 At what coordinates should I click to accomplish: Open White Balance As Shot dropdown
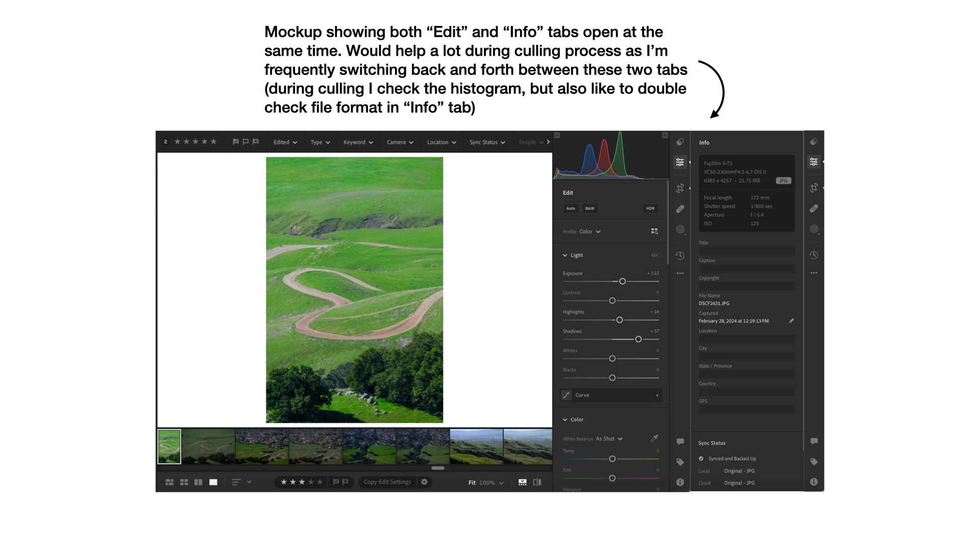point(609,439)
